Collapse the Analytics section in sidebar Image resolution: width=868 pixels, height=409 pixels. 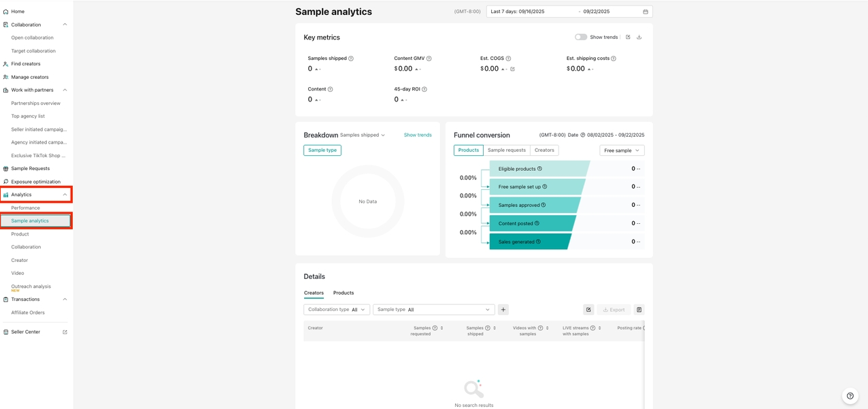(65, 195)
